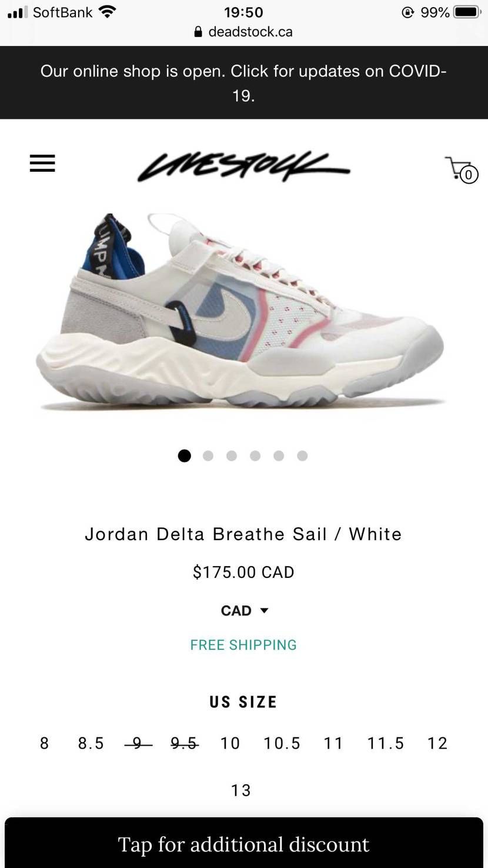Select US size 13
This screenshot has height=868, width=488.
[x=241, y=790]
